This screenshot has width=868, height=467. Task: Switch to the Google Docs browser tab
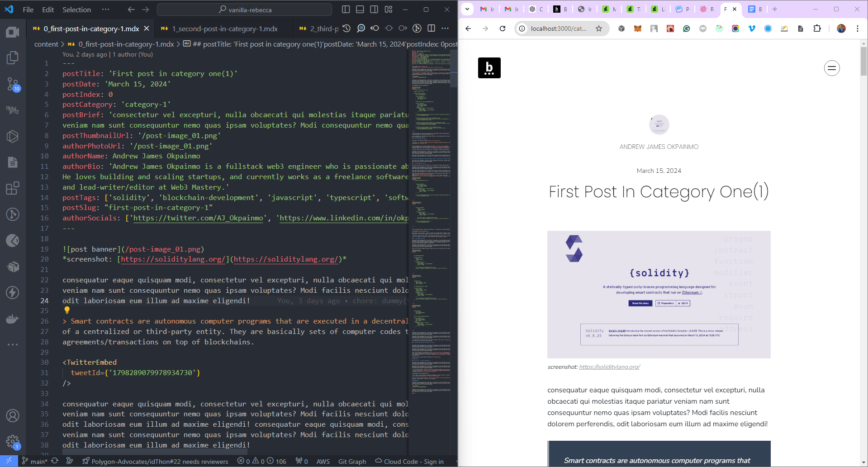tap(755, 9)
